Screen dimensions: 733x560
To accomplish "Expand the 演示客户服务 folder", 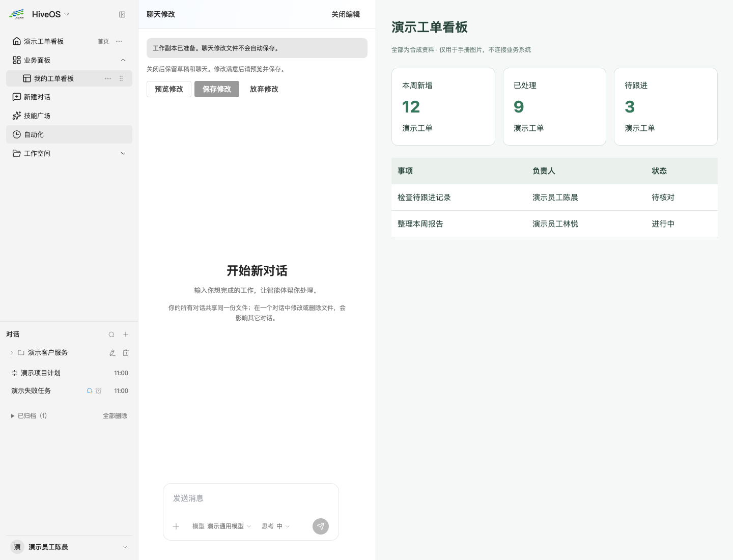I will [x=12, y=353].
